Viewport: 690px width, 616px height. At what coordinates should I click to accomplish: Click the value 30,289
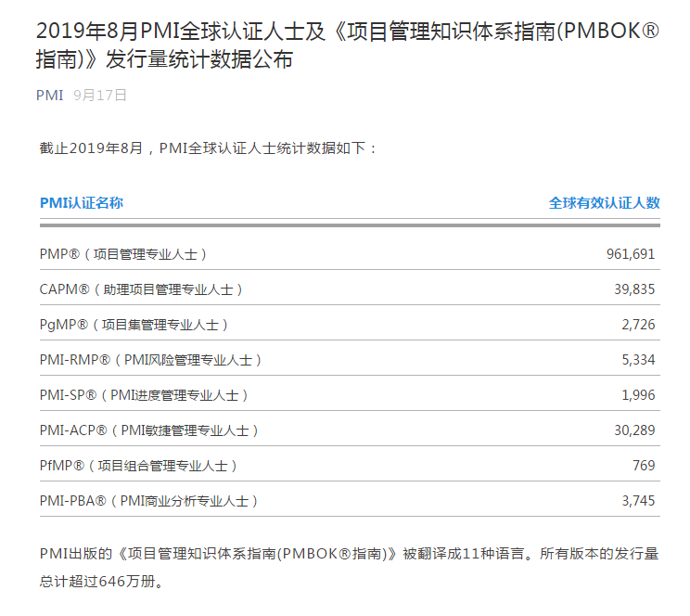634,430
